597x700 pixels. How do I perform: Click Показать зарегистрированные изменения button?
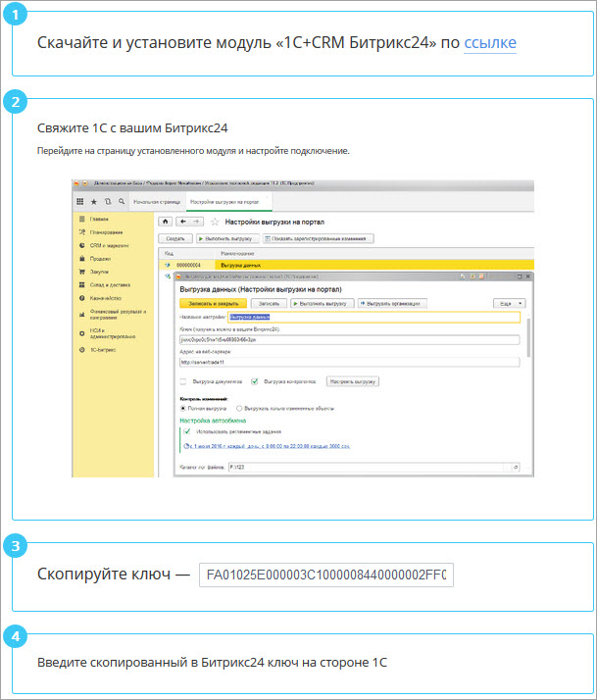[319, 239]
